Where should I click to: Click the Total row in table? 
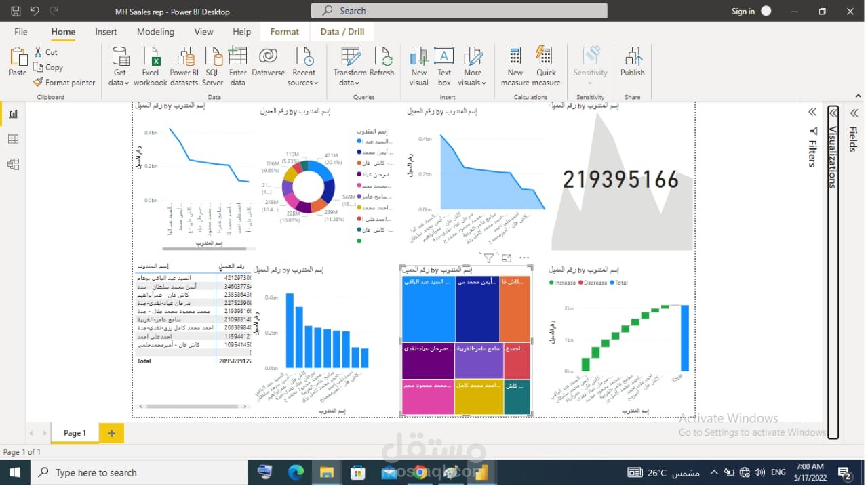click(193, 361)
